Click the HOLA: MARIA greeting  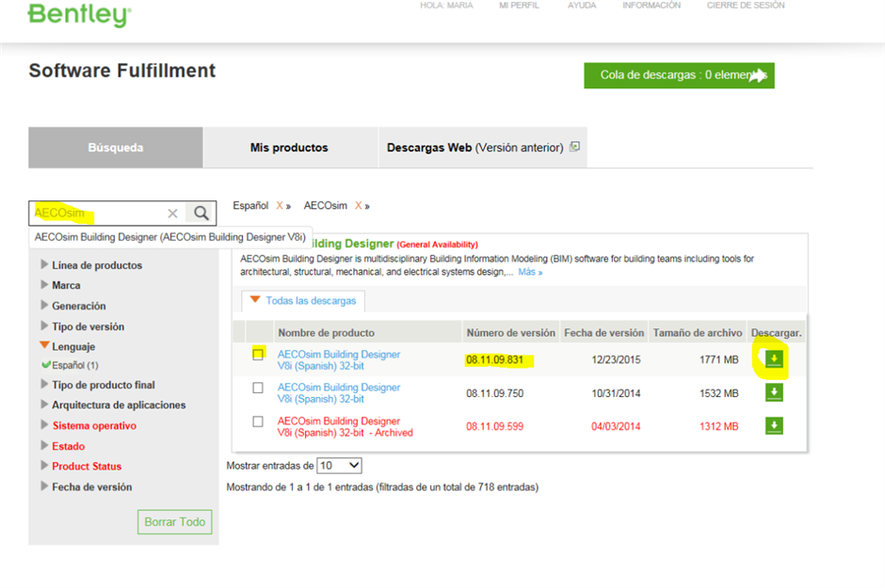coord(446,5)
